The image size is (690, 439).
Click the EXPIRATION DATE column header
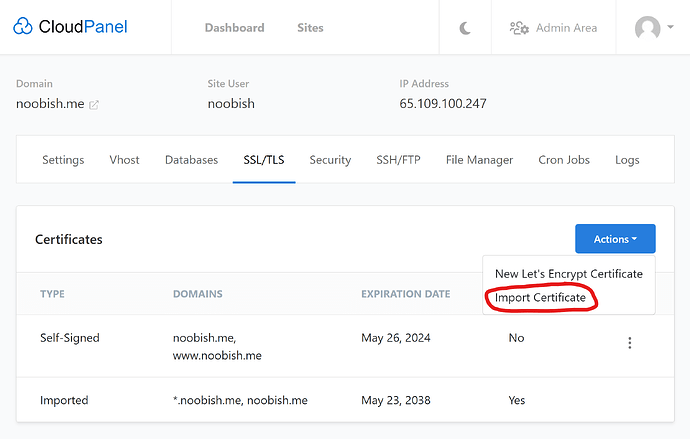point(405,294)
